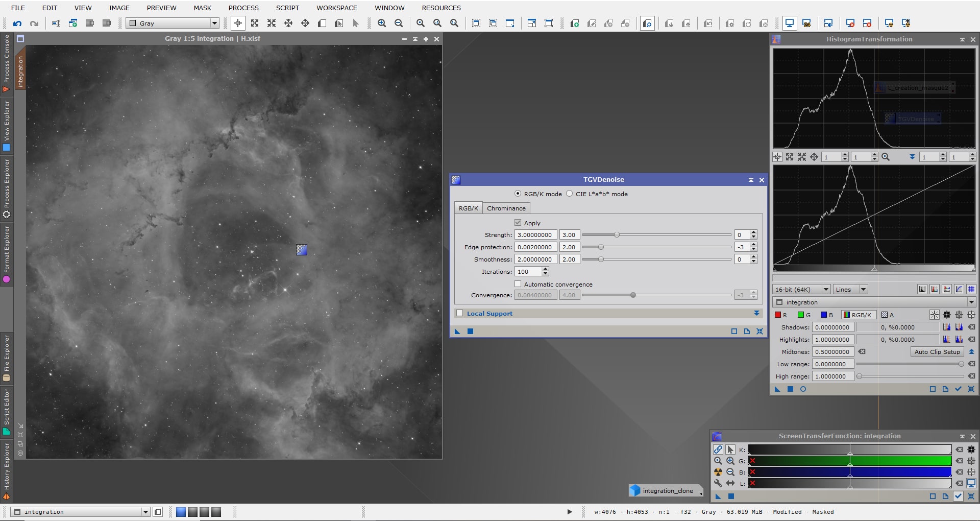Click the Zoom In magnifier toolbar icon
This screenshot has width=980, height=521.
click(x=382, y=23)
